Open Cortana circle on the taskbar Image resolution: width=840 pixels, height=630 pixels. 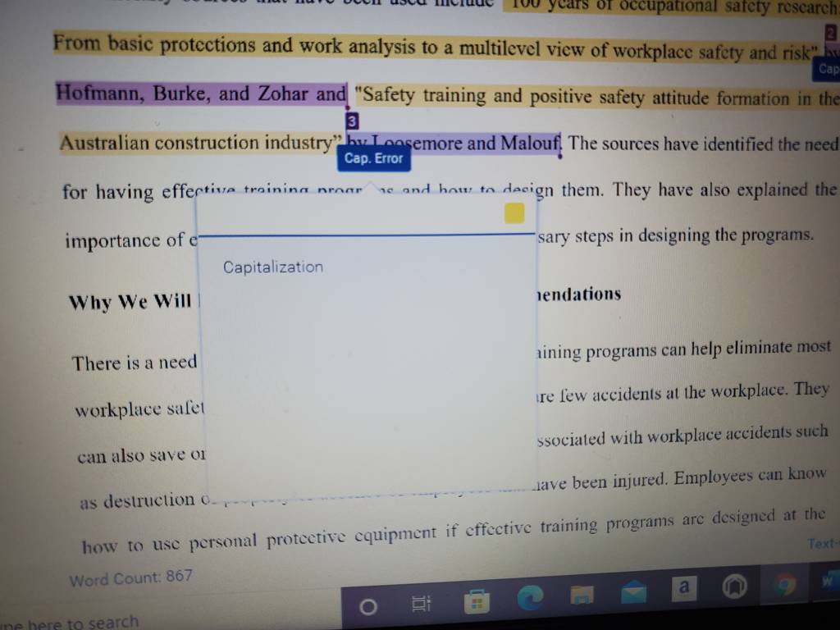(x=368, y=606)
